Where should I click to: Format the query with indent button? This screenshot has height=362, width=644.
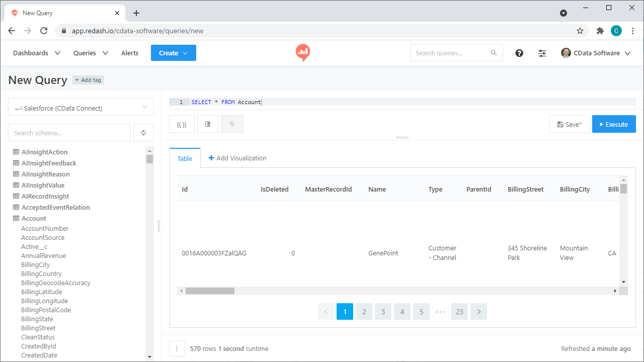[x=208, y=124]
